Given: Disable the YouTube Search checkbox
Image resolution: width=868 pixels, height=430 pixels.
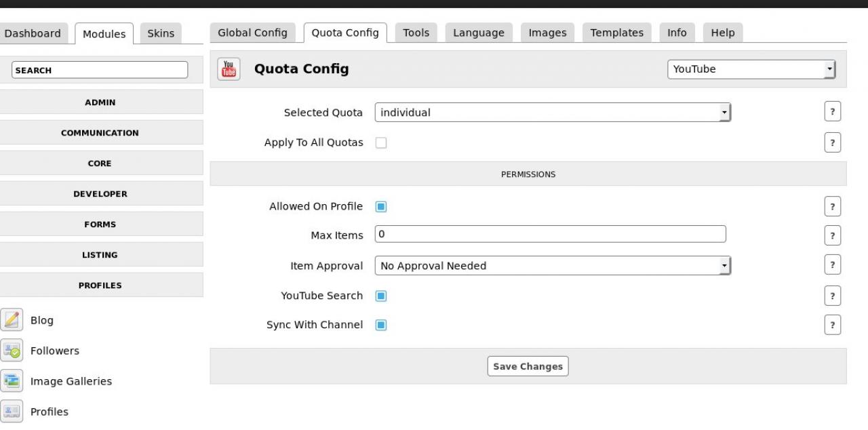Looking at the screenshot, I should tap(381, 296).
